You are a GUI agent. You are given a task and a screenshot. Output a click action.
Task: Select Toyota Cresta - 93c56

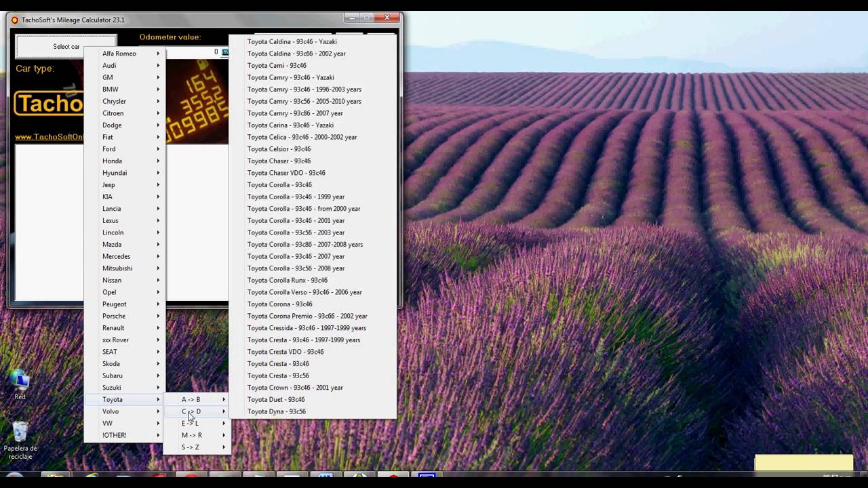pyautogui.click(x=313, y=375)
